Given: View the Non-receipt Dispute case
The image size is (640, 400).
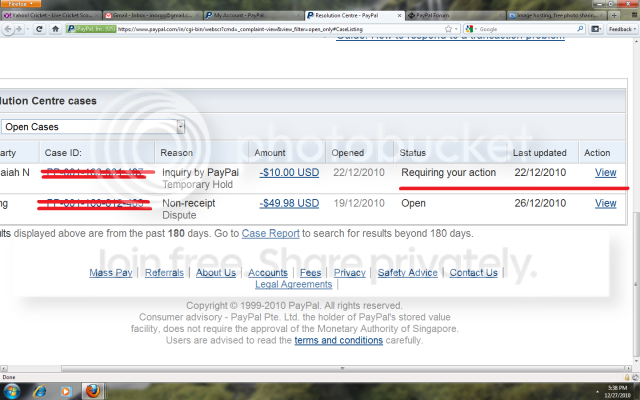Looking at the screenshot, I should (606, 203).
